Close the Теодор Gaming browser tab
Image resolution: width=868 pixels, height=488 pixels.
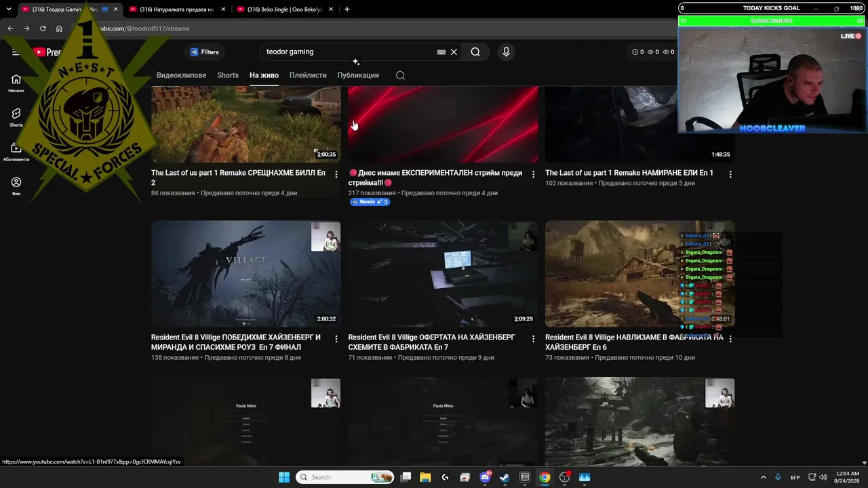tap(116, 9)
